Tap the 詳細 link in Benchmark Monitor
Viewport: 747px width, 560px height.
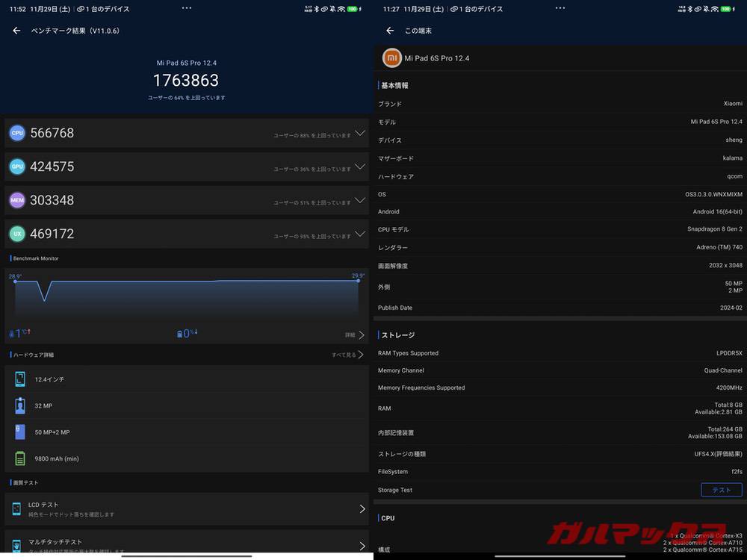click(x=348, y=334)
